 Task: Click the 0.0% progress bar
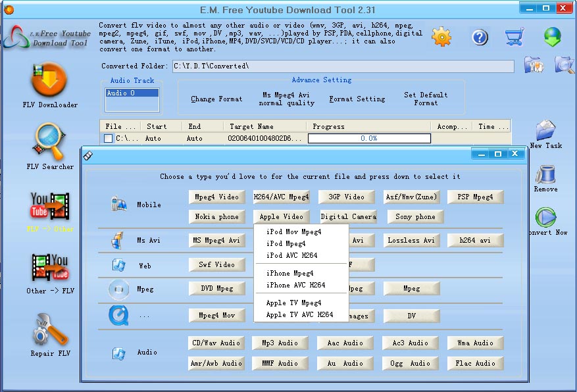click(x=369, y=138)
